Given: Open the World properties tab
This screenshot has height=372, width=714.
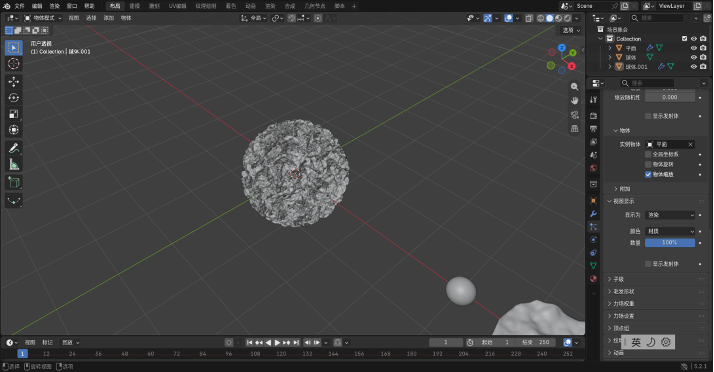Looking at the screenshot, I should point(593,168).
